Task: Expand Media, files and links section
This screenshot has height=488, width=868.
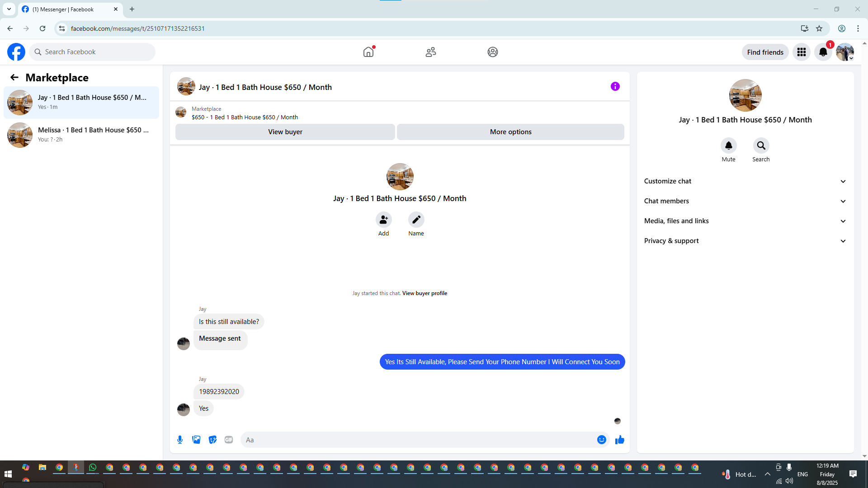Action: [x=745, y=221]
